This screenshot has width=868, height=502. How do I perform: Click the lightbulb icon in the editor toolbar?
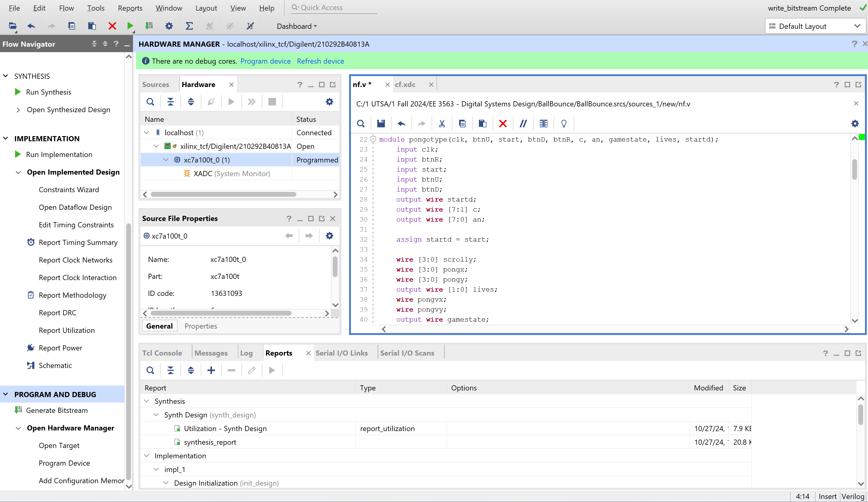[x=564, y=123]
